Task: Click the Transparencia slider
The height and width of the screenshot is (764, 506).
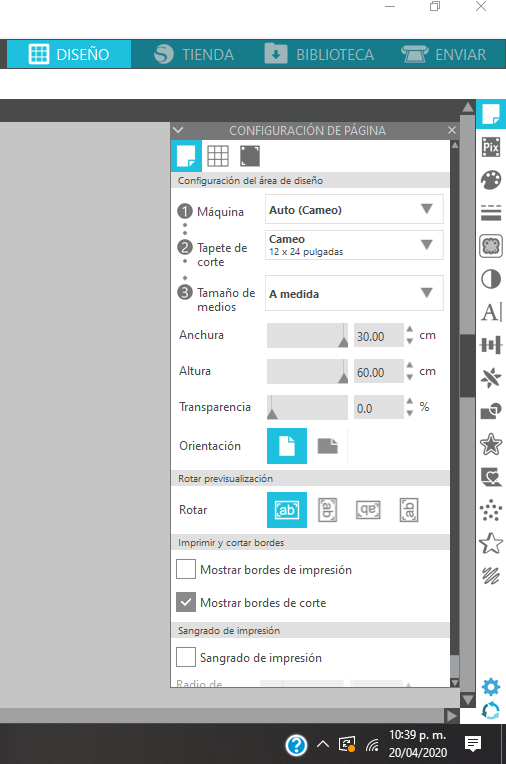Action: [308, 407]
